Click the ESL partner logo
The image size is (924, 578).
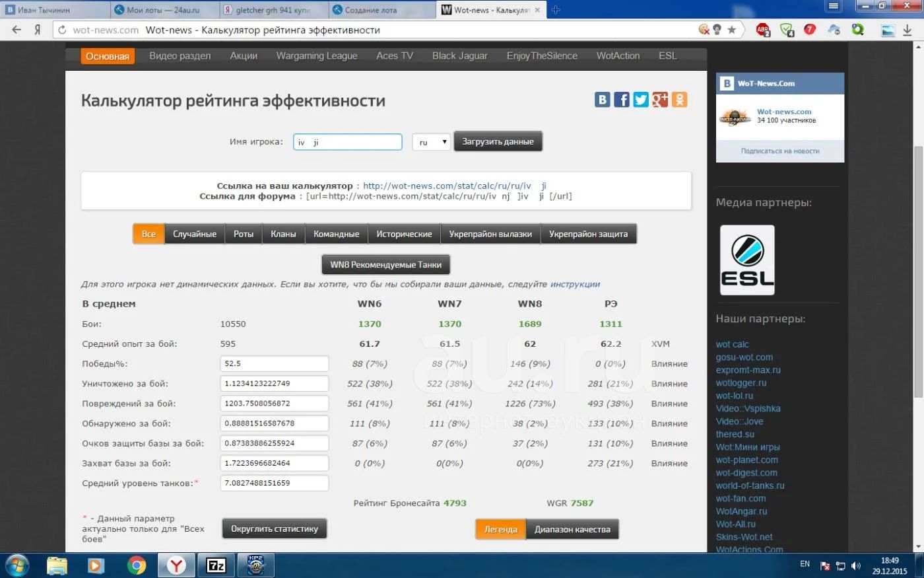click(x=747, y=260)
